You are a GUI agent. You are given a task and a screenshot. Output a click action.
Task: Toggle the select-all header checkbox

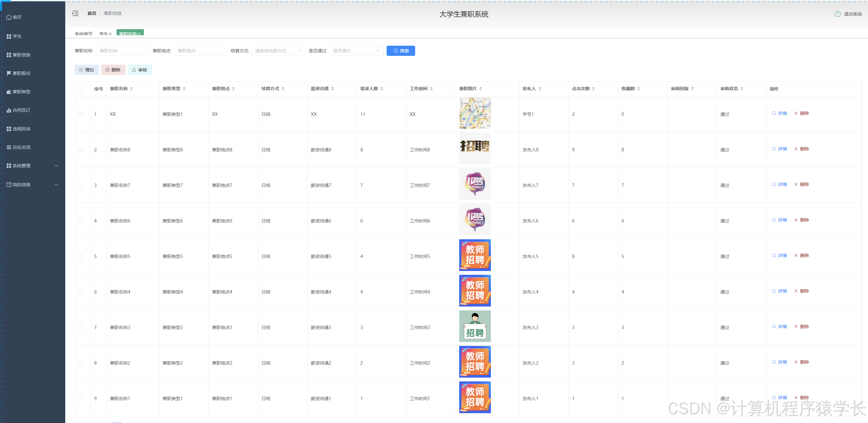(80, 89)
